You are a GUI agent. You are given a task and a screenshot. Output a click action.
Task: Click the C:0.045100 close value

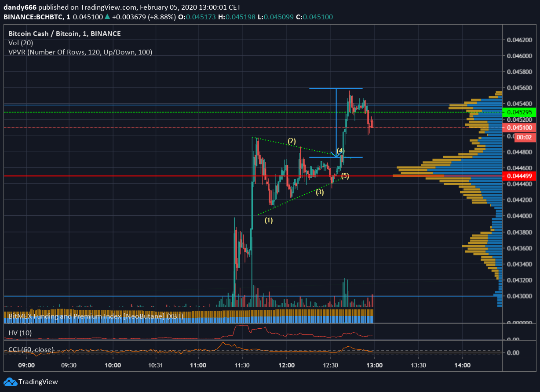(314, 17)
